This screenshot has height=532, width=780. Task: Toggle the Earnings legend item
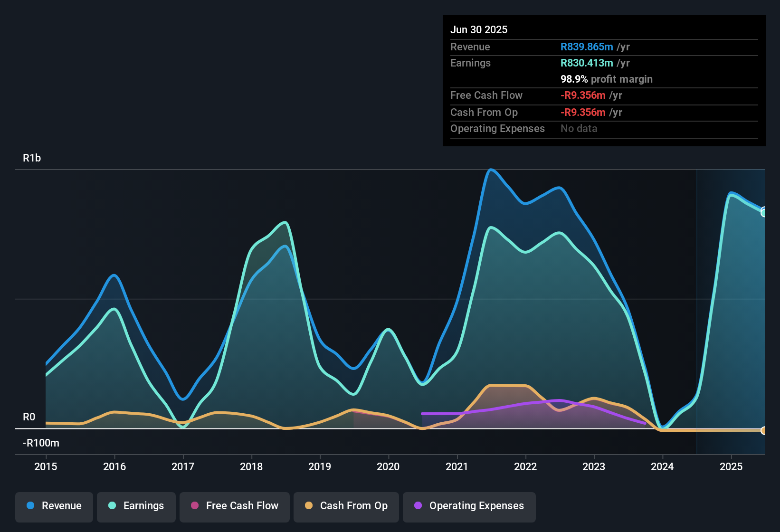(x=136, y=506)
